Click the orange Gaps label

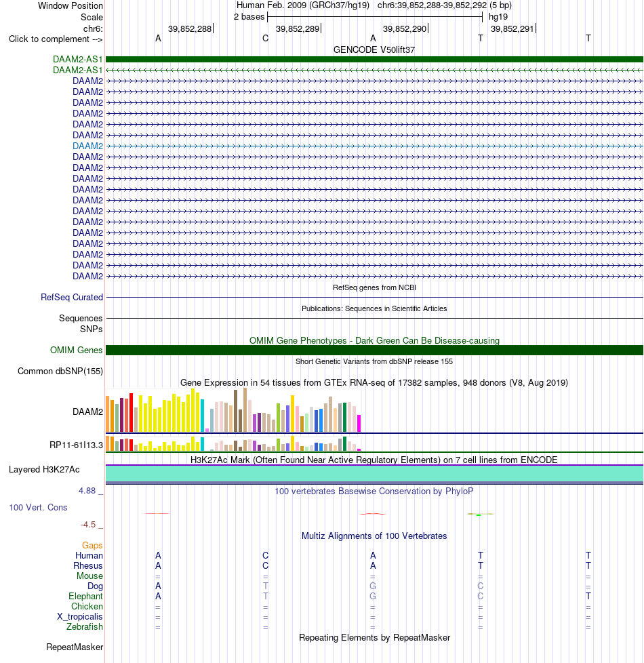click(x=92, y=546)
